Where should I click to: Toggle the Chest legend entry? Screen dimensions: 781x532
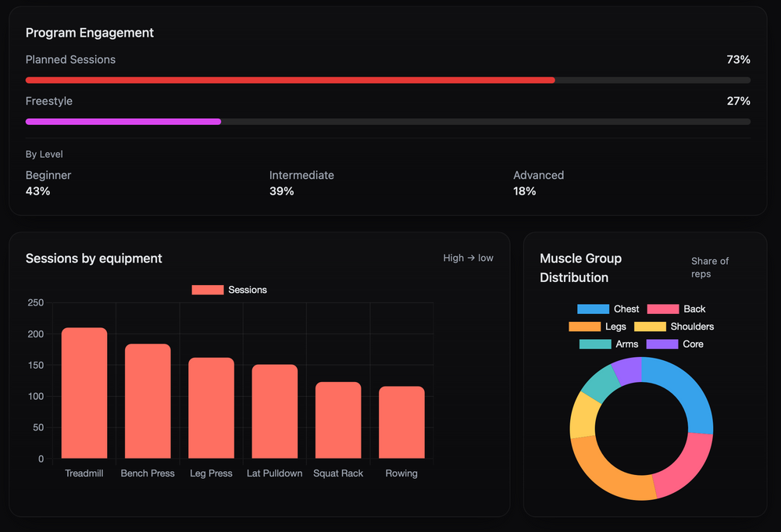point(608,309)
